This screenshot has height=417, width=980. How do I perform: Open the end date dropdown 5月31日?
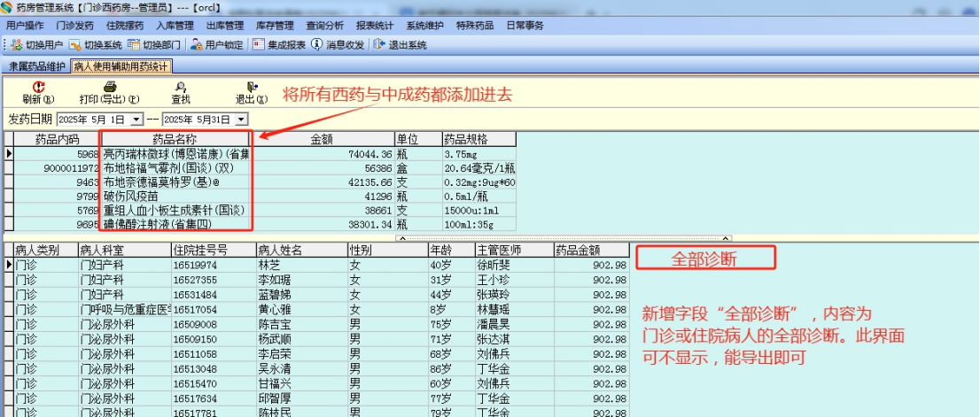coord(243,120)
